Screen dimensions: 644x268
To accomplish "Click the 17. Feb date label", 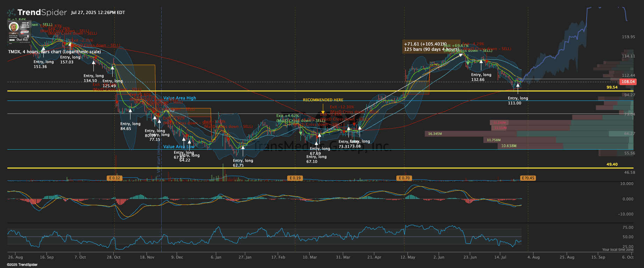I will [278, 257].
